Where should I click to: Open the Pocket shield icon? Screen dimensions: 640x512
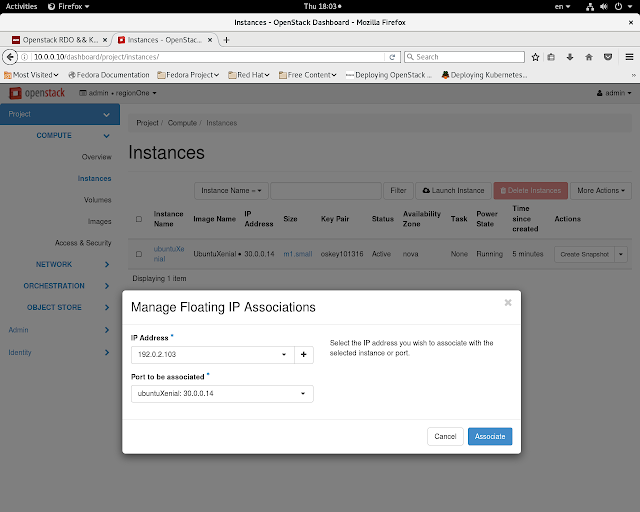click(608, 57)
